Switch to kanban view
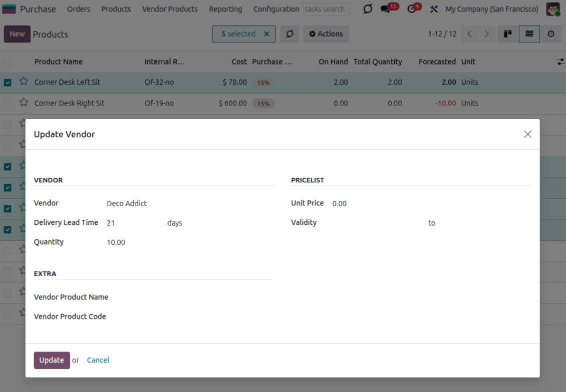This screenshot has width=566, height=392. (507, 34)
